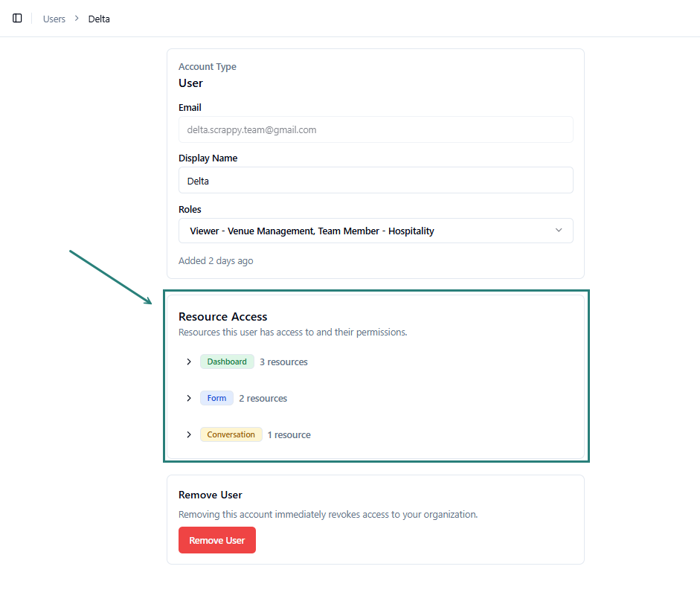Click the breadcrumb separator chevron

pyautogui.click(x=77, y=19)
